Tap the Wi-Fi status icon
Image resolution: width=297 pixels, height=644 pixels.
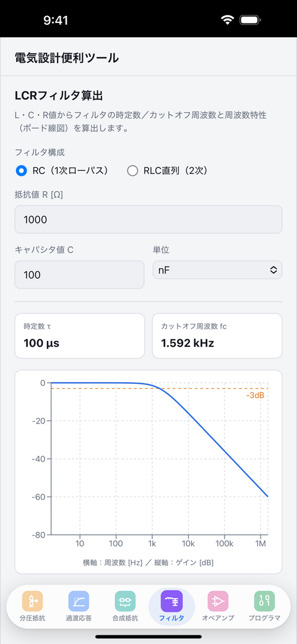[226, 20]
